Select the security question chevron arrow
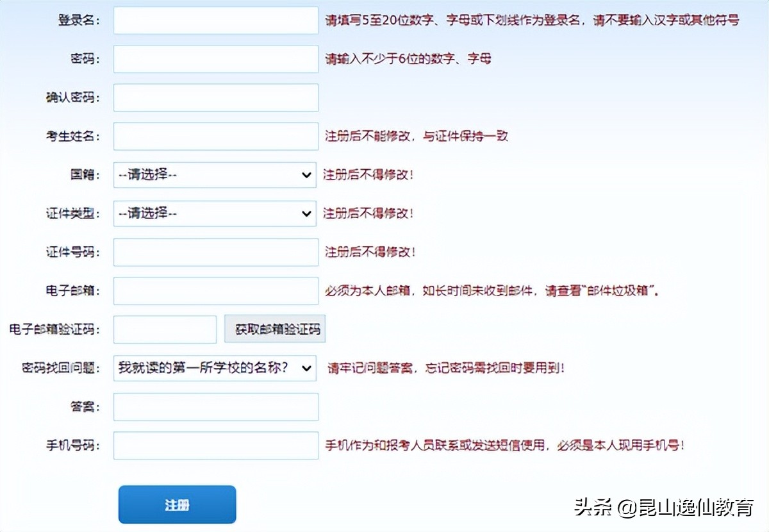 (x=308, y=368)
